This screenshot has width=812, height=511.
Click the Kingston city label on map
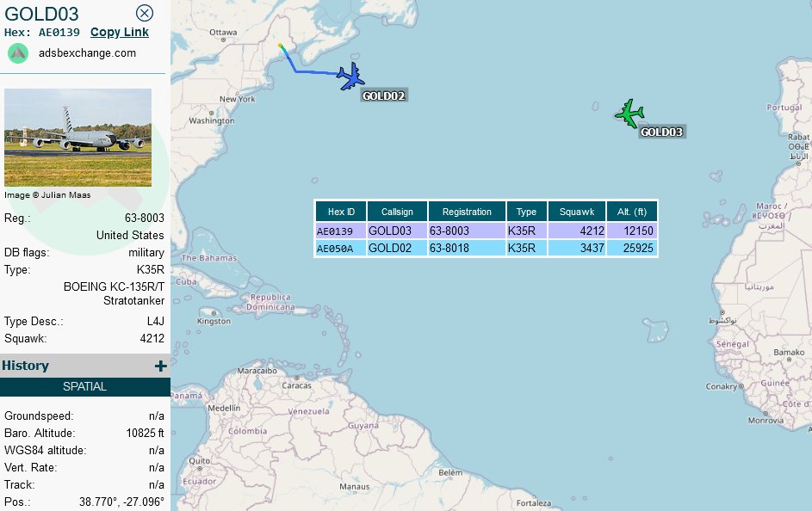click(x=214, y=321)
